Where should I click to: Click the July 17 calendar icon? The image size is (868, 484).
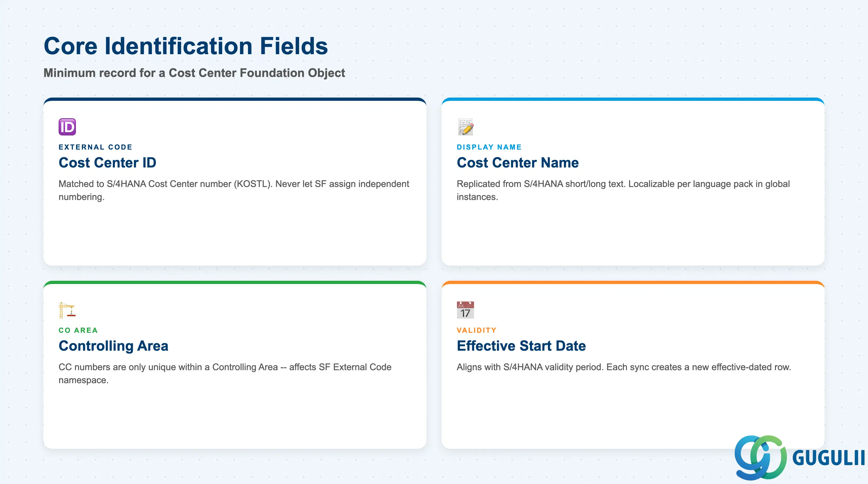coord(465,310)
